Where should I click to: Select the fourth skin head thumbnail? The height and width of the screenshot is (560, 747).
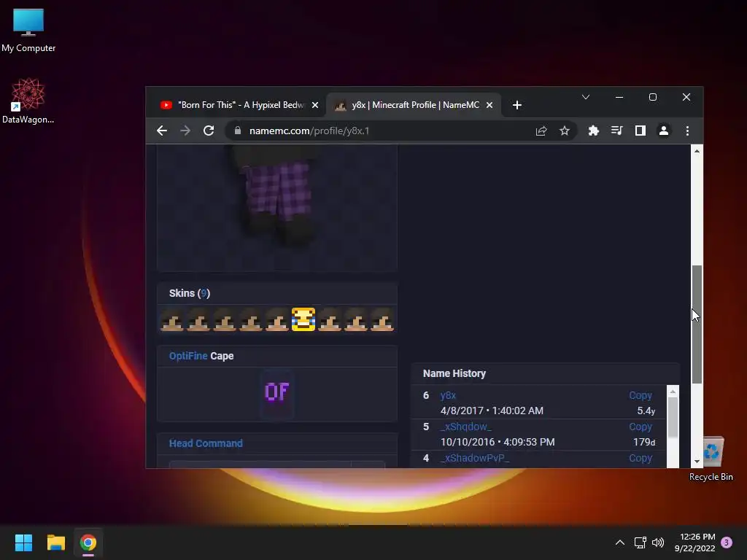click(x=251, y=319)
